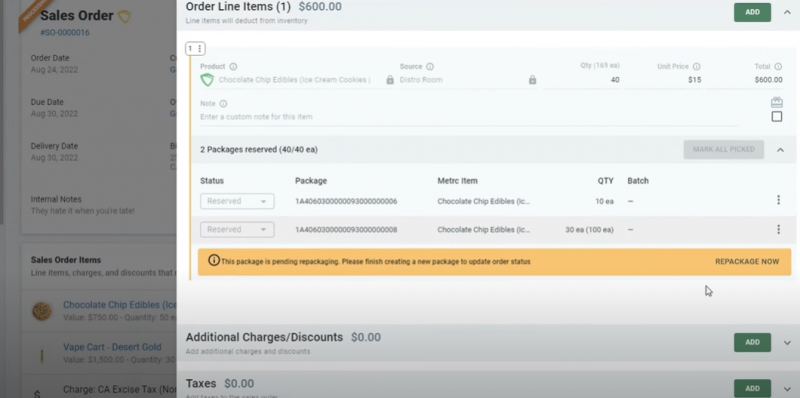
Task: Click the Mark All Picked button
Action: (723, 150)
